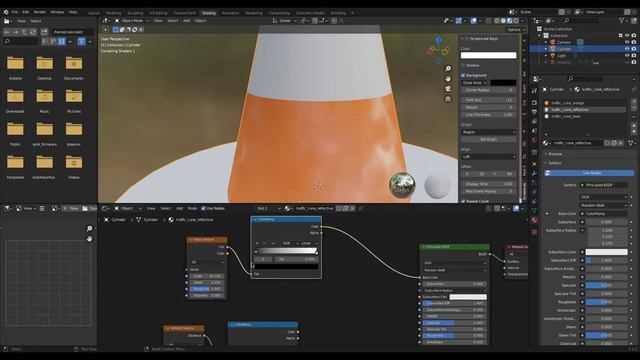640x360 pixels.
Task: Select Cylinder object in outliner
Action: pyautogui.click(x=564, y=49)
